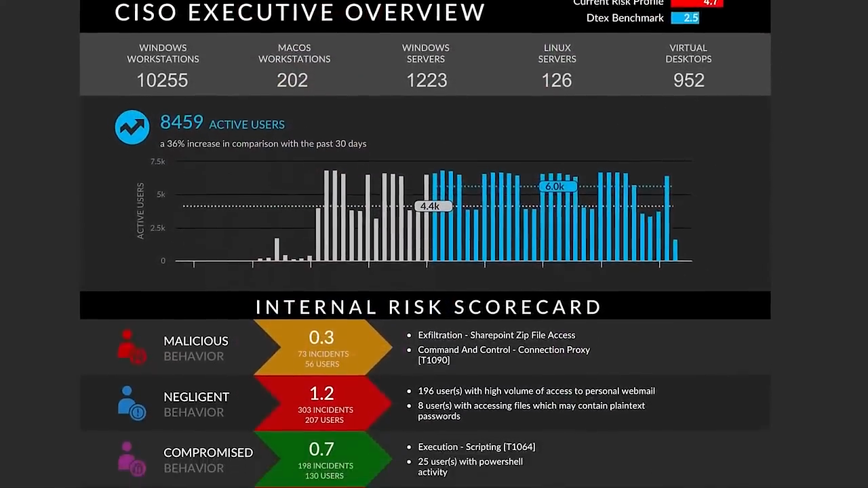868x488 pixels.
Task: Click the Windows Workstations 10255 tile
Action: 163,65
